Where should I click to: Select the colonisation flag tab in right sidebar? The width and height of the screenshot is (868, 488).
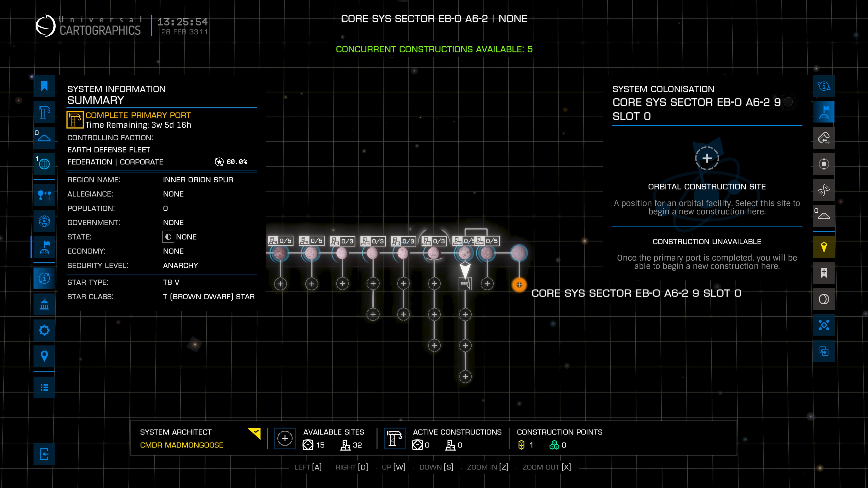tap(824, 112)
